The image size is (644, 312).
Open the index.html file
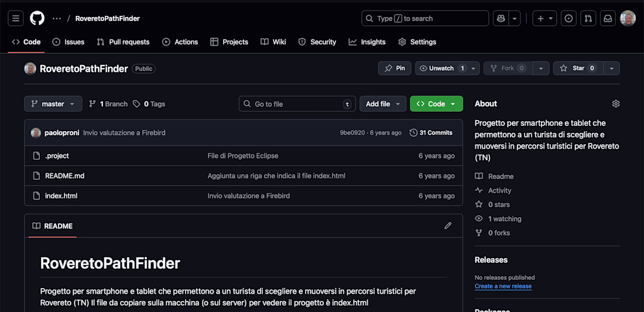[61, 196]
